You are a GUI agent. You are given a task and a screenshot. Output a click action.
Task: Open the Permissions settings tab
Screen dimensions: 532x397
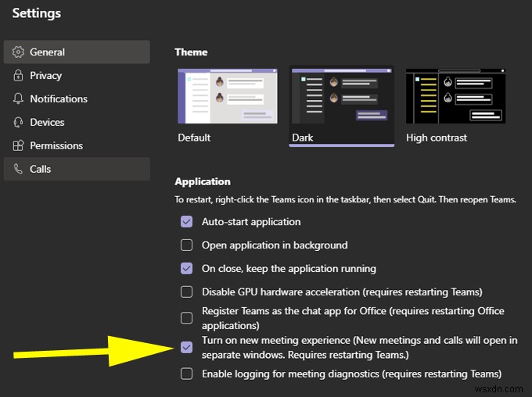(x=77, y=145)
